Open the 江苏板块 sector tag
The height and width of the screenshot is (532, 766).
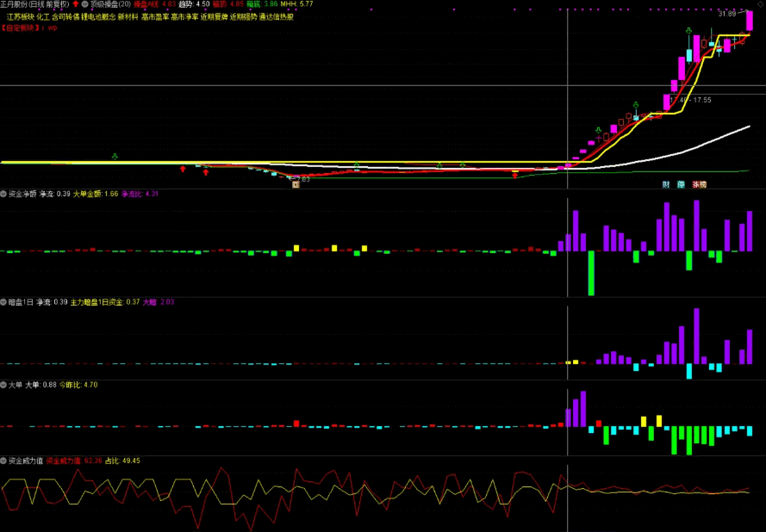(x=21, y=17)
